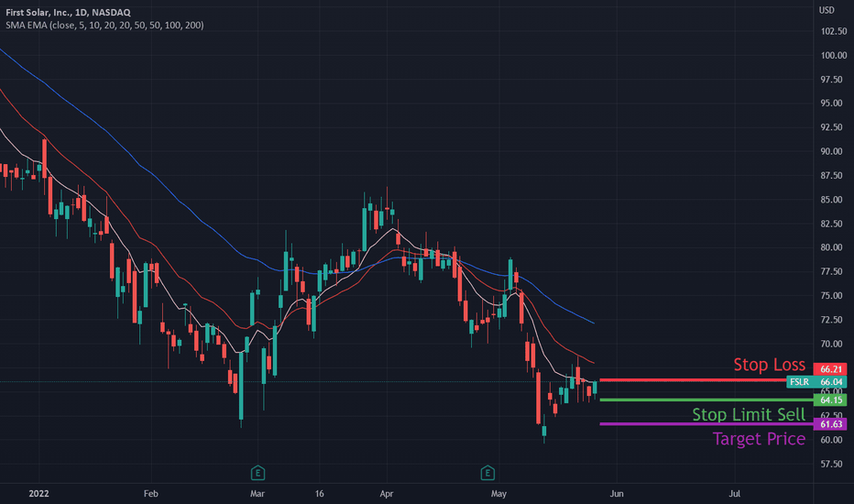Select the 'Target Price' text annotation

(x=759, y=439)
